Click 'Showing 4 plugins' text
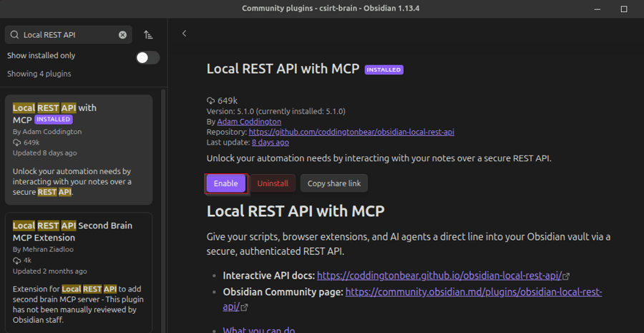Viewport: 644px width, 333px height. click(39, 74)
